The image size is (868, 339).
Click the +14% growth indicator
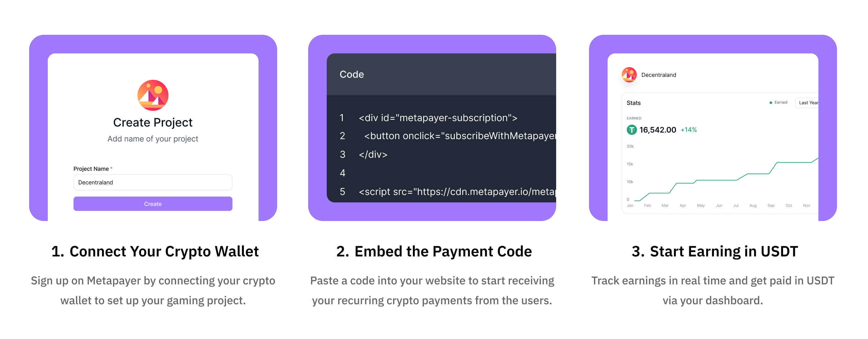tap(689, 130)
